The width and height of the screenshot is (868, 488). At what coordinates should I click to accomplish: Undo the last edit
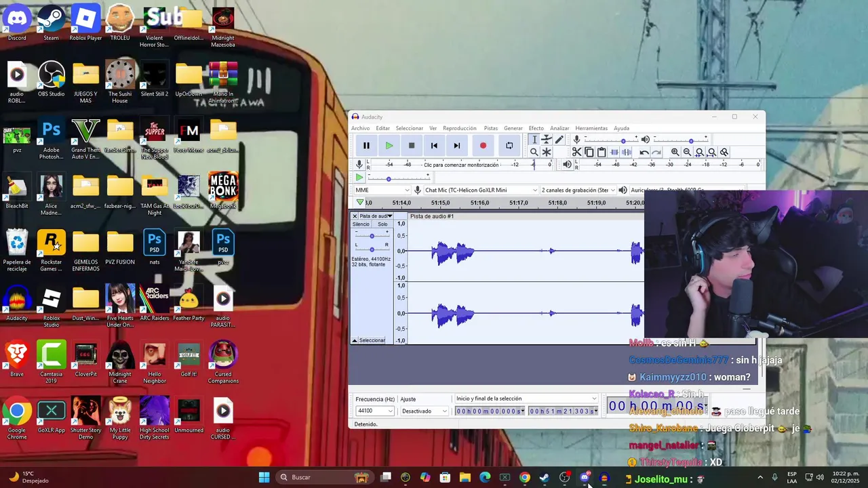click(x=644, y=152)
